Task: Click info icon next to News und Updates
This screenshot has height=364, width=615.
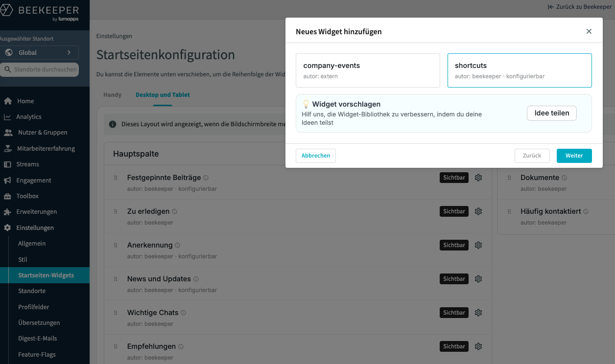Action: pyautogui.click(x=196, y=279)
